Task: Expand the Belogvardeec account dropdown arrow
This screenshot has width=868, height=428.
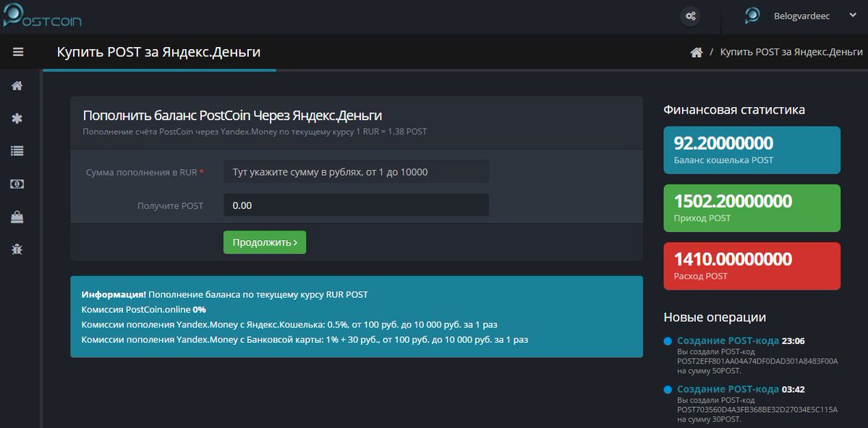Action: (x=851, y=14)
